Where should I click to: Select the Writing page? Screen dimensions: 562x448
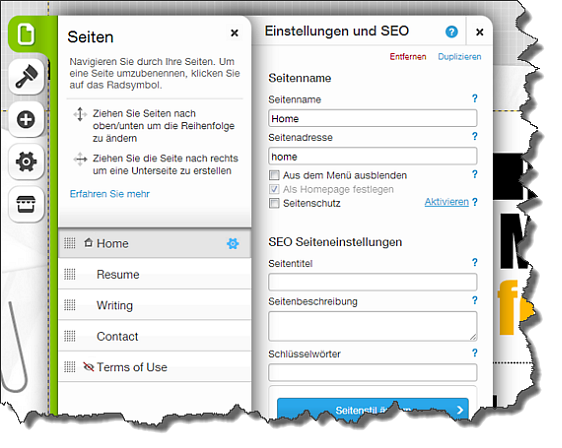[x=155, y=305]
